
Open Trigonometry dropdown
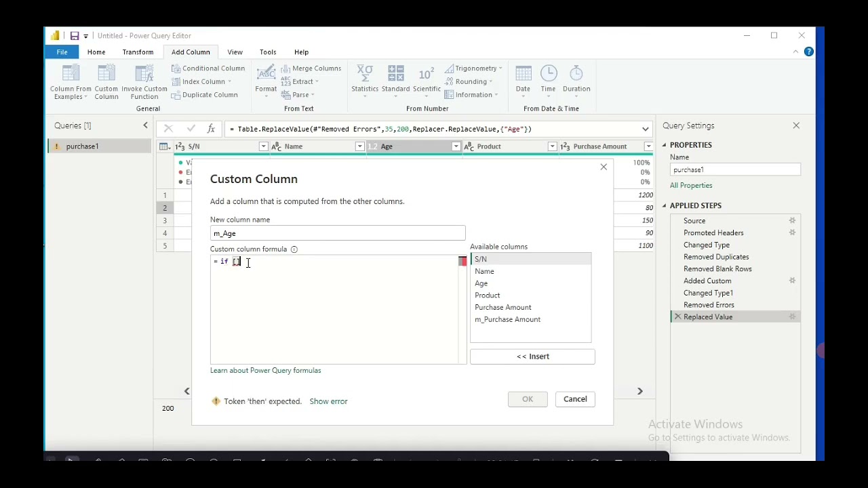[473, 68]
